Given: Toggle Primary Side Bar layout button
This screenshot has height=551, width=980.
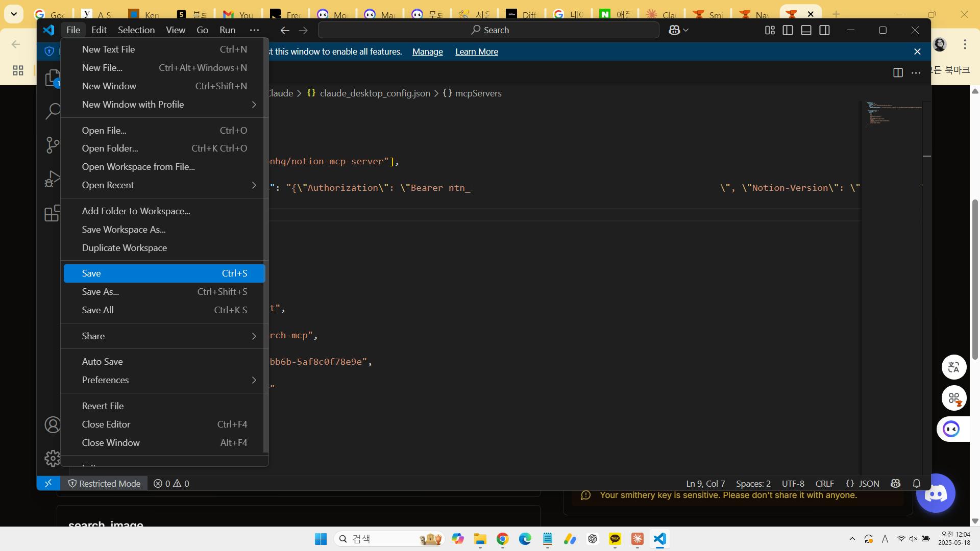Looking at the screenshot, I should (x=788, y=30).
